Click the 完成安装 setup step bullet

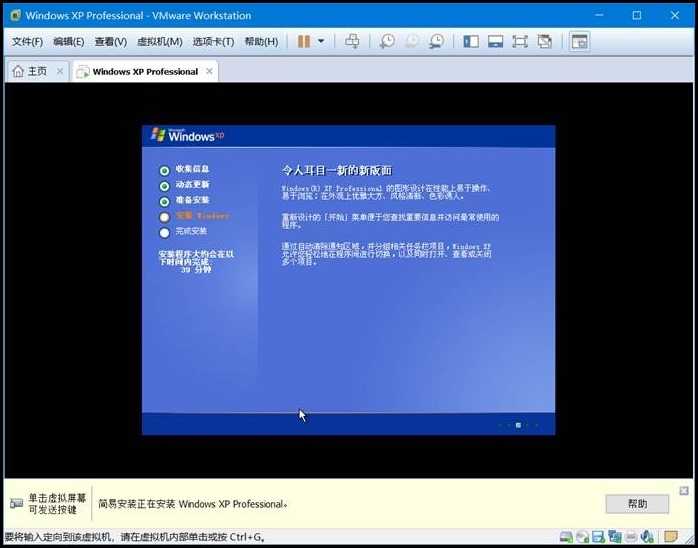[165, 232]
